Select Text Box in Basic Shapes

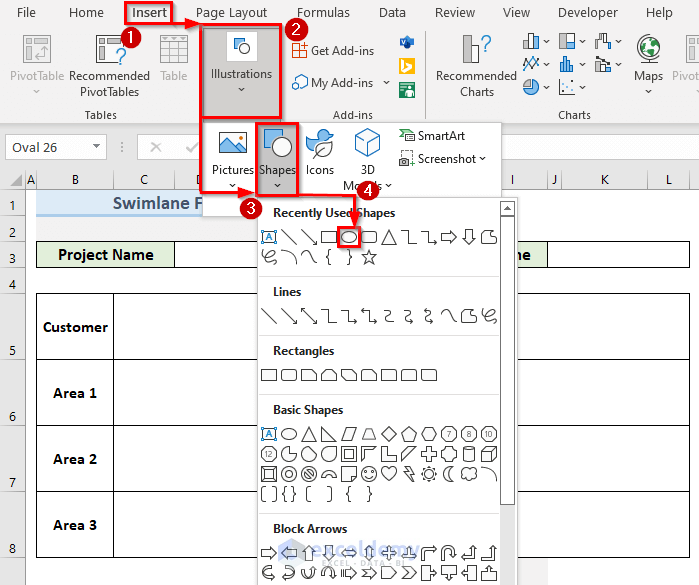(x=269, y=434)
